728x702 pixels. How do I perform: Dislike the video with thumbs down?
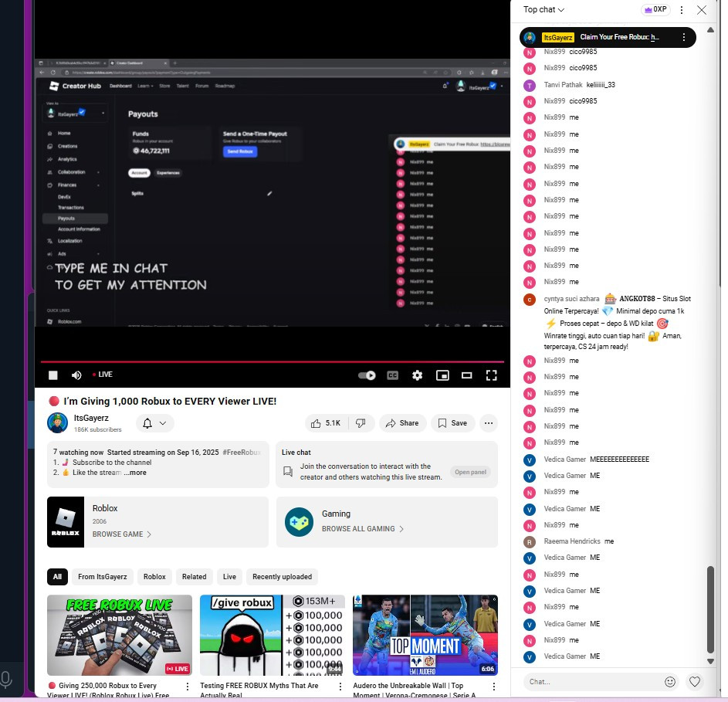coord(361,423)
